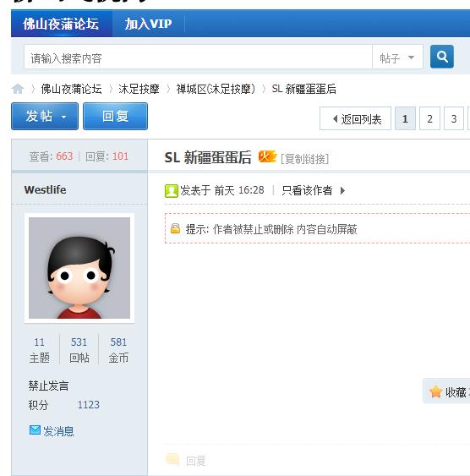Click the blue 回复 reply button
This screenshot has height=476, width=470.
(115, 117)
